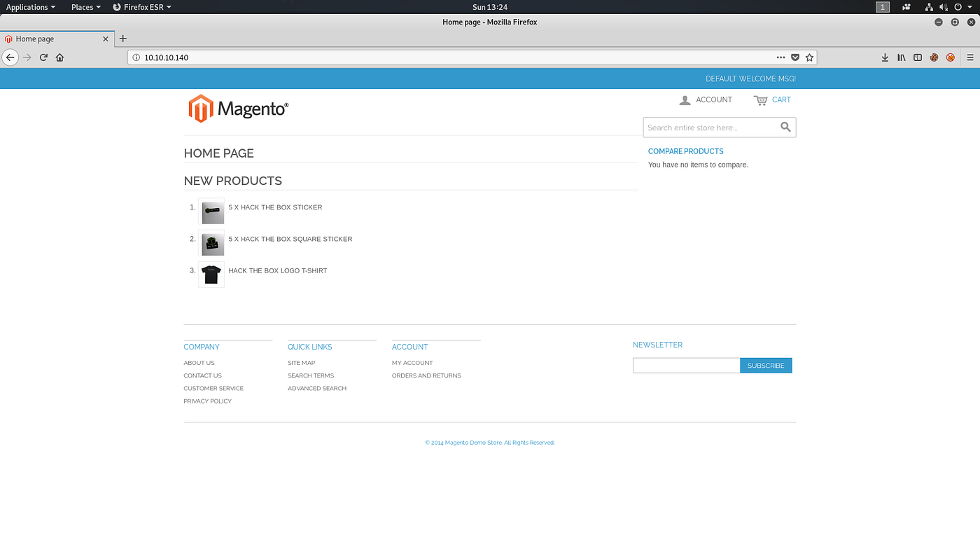Viewport: 980px width, 552px height.
Task: Click the search magnifier icon
Action: click(785, 127)
